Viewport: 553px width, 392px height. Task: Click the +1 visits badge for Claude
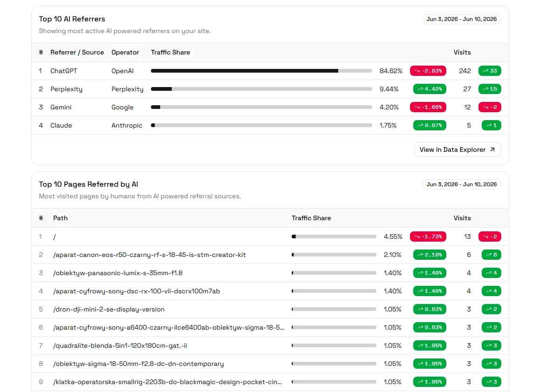pyautogui.click(x=492, y=126)
